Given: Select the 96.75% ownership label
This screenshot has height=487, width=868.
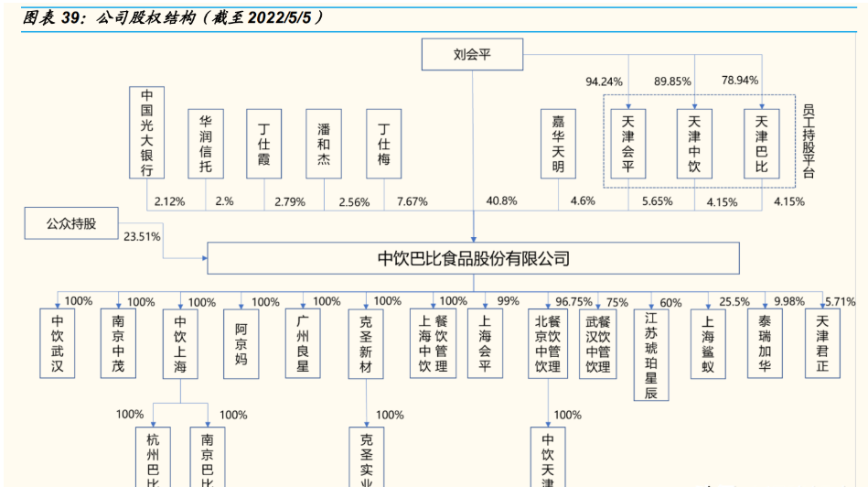Looking at the screenshot, I should [574, 302].
